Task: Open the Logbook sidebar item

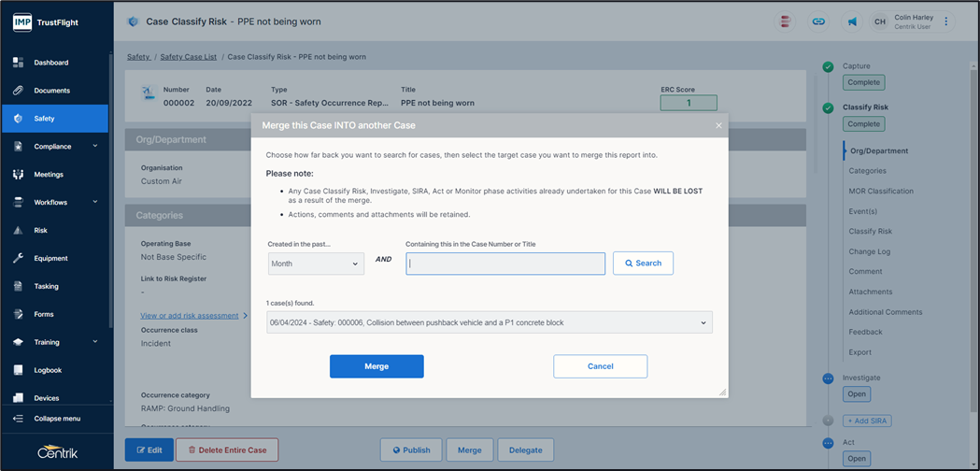Action: [x=49, y=370]
